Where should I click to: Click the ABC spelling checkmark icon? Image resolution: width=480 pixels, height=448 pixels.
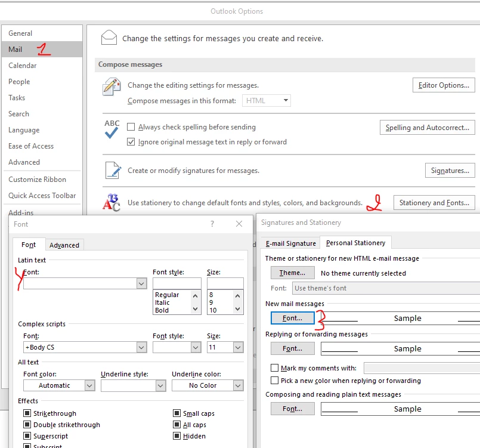(112, 129)
